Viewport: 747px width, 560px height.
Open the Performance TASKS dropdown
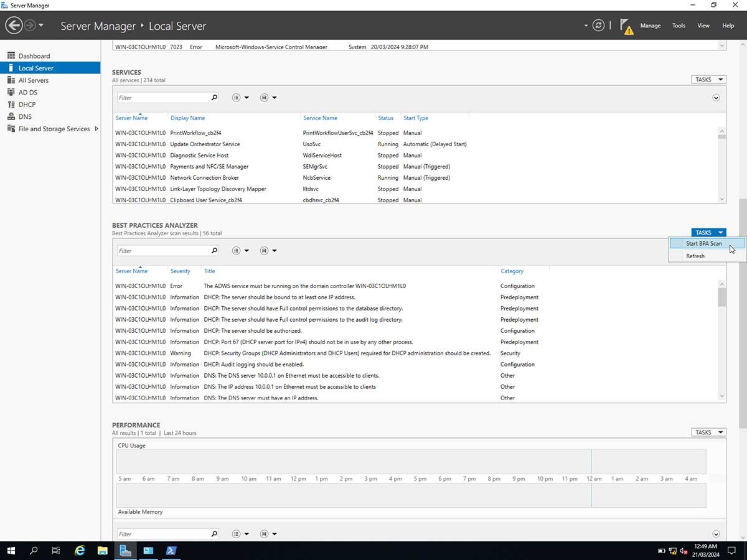coord(708,432)
